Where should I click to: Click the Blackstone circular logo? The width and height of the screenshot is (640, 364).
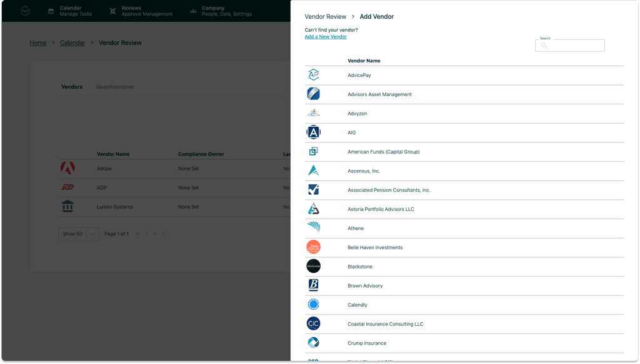point(313,266)
